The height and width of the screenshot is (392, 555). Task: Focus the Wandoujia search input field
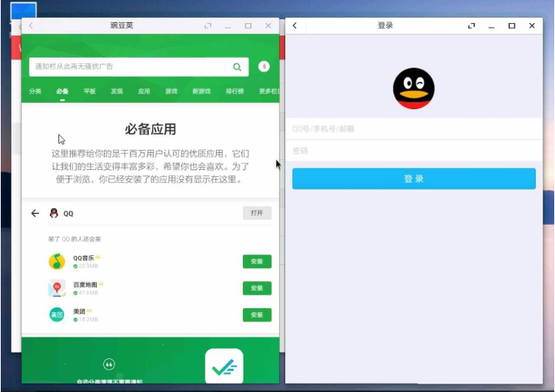tap(127, 67)
